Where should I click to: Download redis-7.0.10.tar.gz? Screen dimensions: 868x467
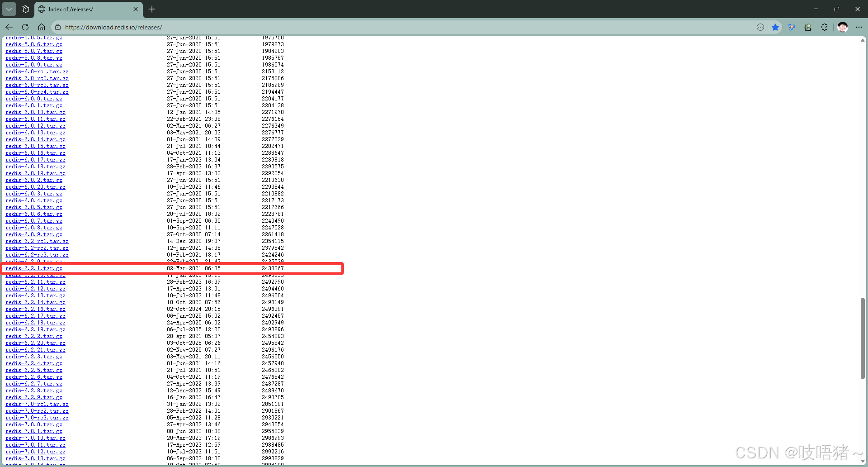pyautogui.click(x=35, y=438)
